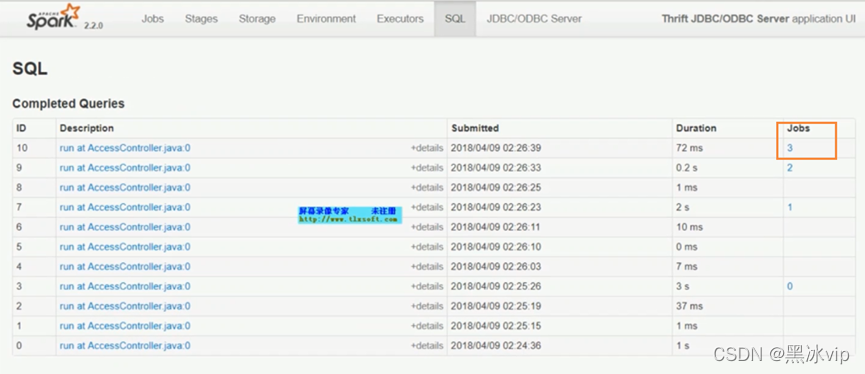Click submitted time 2018/04/09 02:26:03
Image resolution: width=865 pixels, height=374 pixels.
pyautogui.click(x=496, y=267)
